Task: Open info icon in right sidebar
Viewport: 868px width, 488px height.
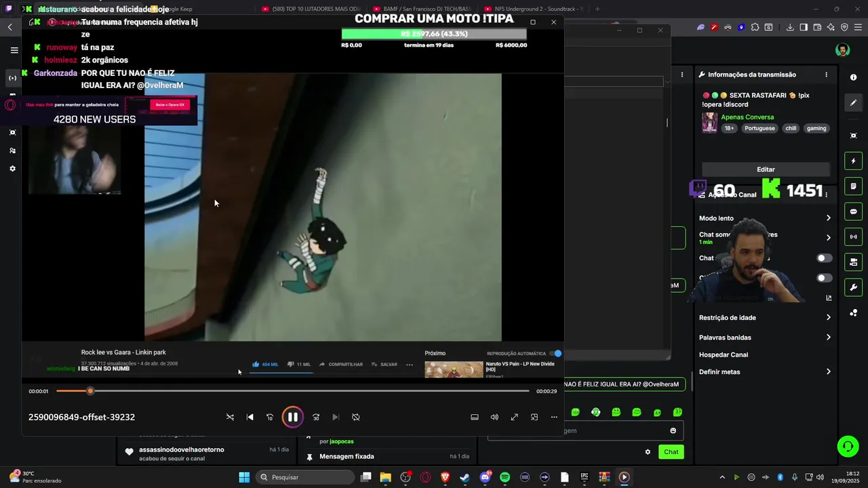Action: coord(853,77)
